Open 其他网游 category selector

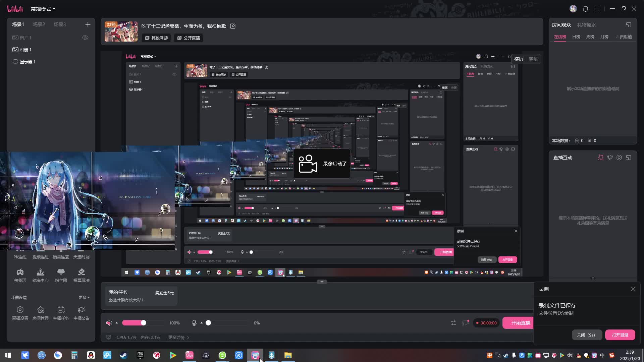tap(156, 38)
